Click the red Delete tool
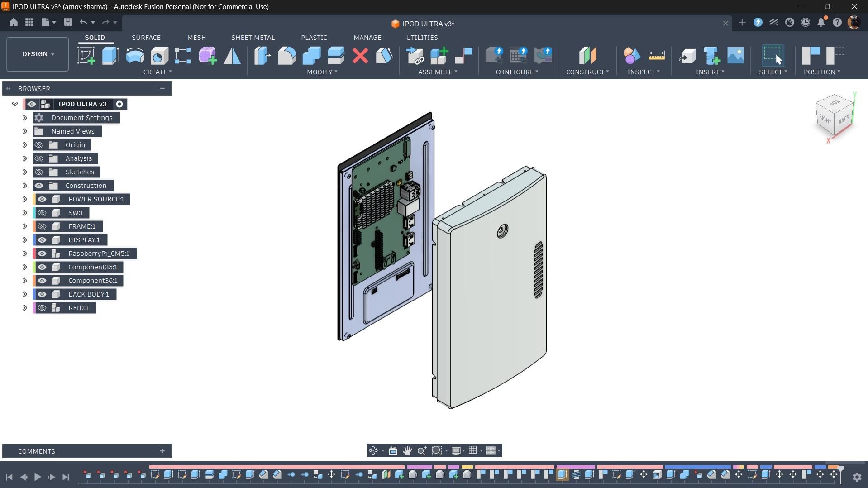 pyautogui.click(x=360, y=56)
